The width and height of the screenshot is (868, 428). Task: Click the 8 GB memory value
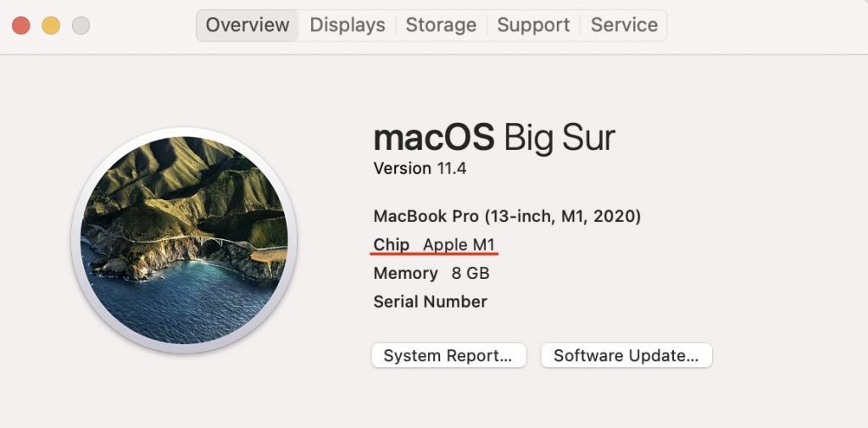coord(470,274)
